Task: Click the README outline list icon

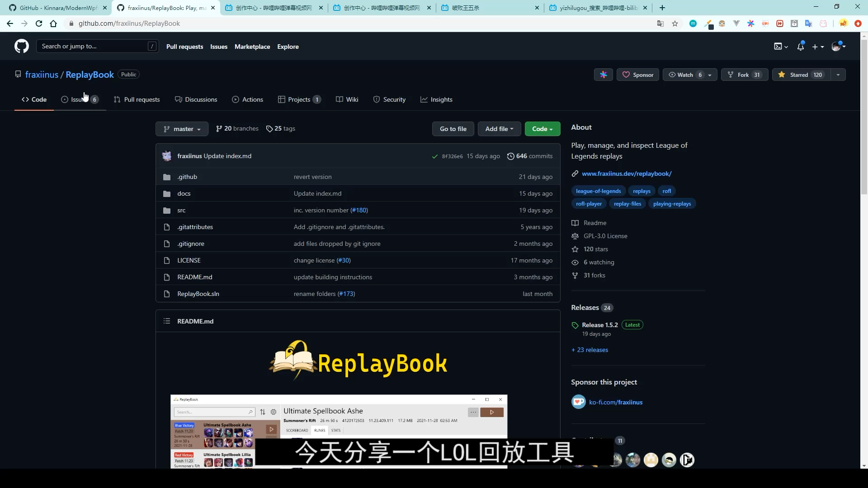Action: (167, 321)
